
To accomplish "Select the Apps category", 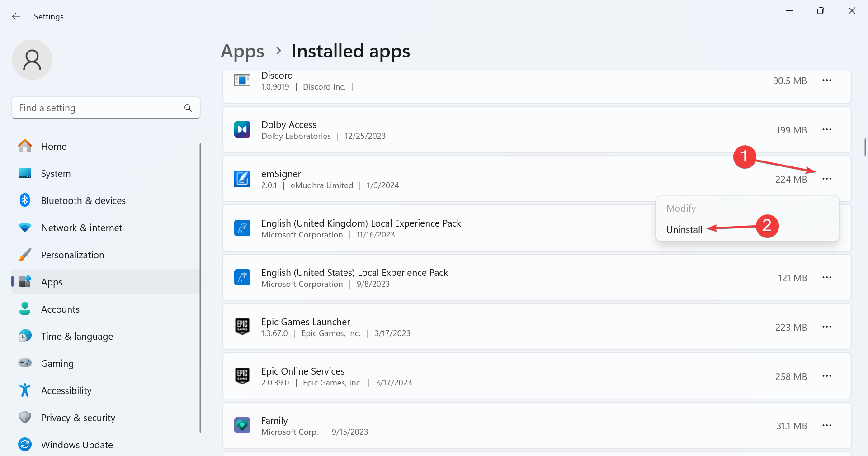I will pyautogui.click(x=105, y=282).
